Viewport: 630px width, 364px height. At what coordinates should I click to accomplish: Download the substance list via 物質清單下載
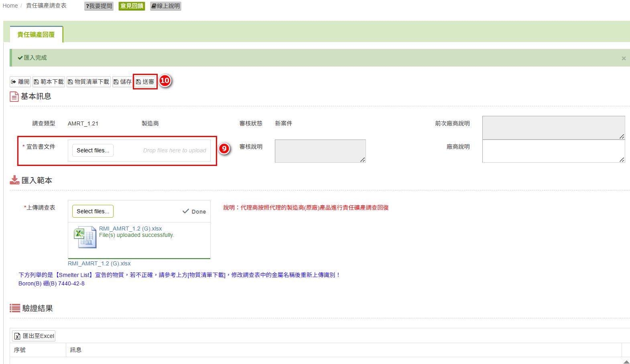[88, 82]
